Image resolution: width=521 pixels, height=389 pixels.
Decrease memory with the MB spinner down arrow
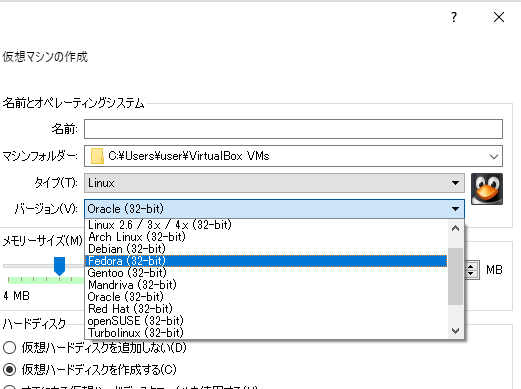click(470, 273)
